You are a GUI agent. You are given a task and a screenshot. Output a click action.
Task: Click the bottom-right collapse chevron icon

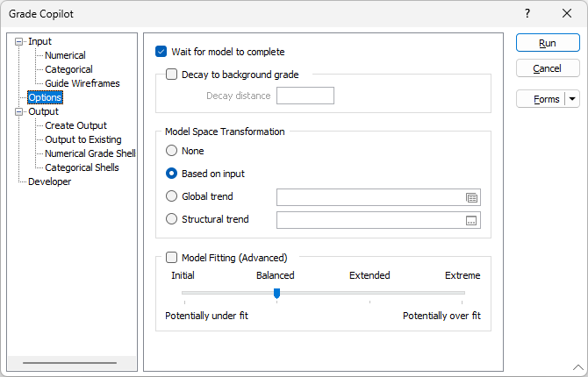pyautogui.click(x=577, y=367)
